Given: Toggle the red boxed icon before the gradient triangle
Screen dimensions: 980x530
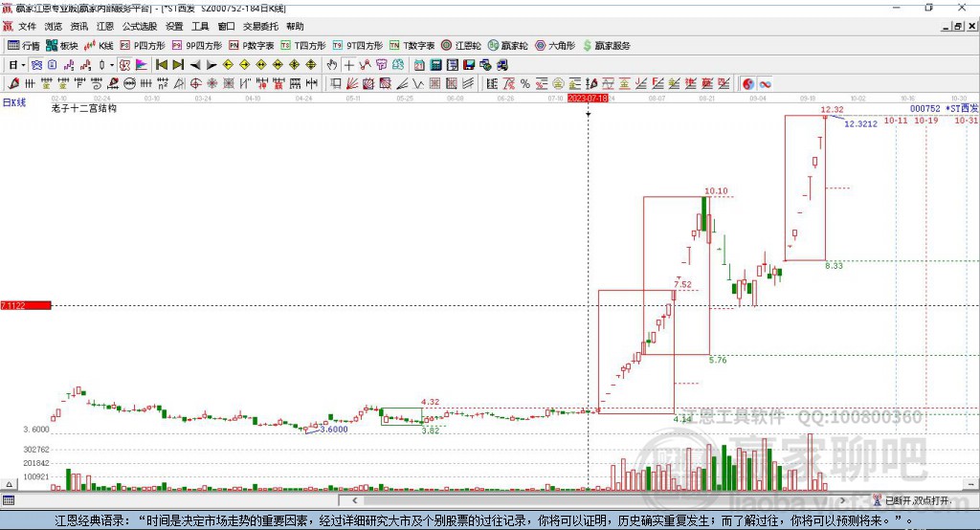Looking at the screenshot, I should (125, 65).
